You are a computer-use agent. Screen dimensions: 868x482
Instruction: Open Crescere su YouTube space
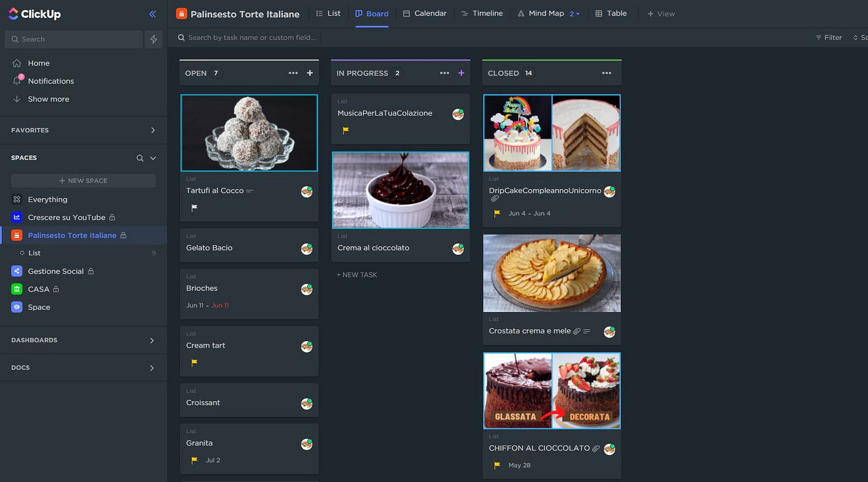pyautogui.click(x=67, y=218)
